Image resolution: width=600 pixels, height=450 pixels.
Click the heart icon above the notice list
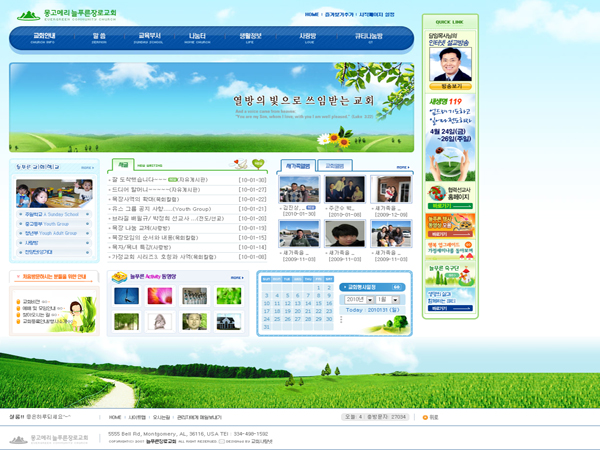(x=257, y=163)
